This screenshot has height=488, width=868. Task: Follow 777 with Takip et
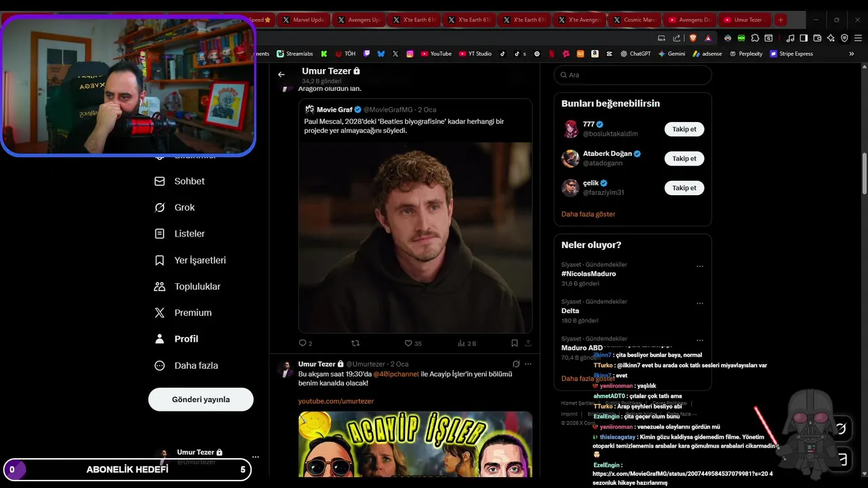tap(684, 129)
